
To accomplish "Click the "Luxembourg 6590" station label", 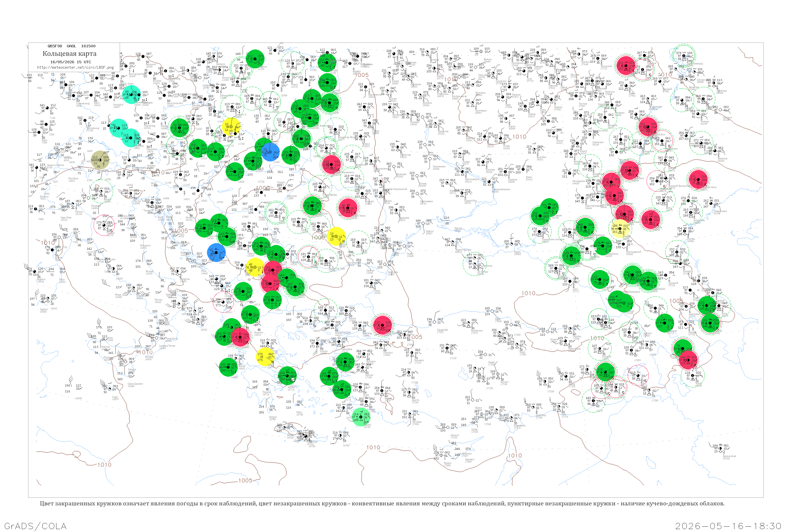I will [82, 105].
